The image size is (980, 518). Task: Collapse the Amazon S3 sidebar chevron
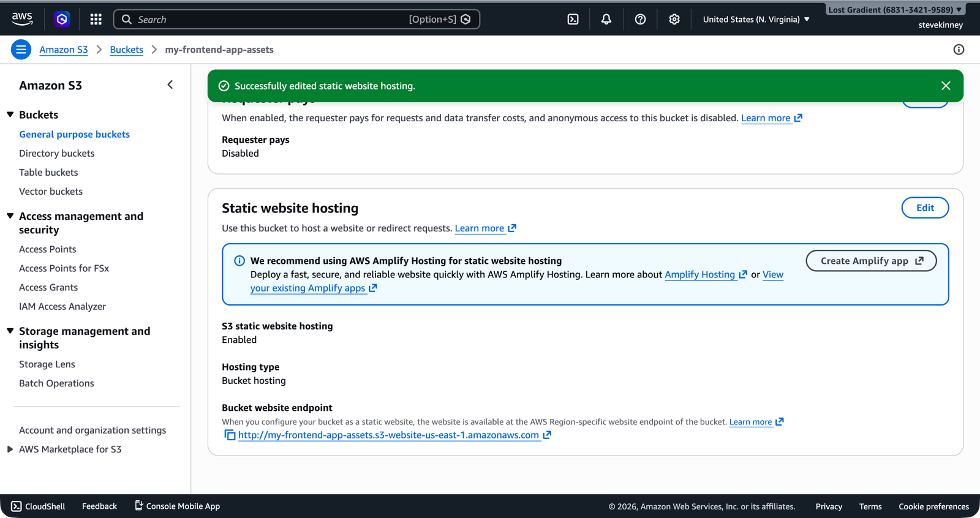[x=170, y=85]
